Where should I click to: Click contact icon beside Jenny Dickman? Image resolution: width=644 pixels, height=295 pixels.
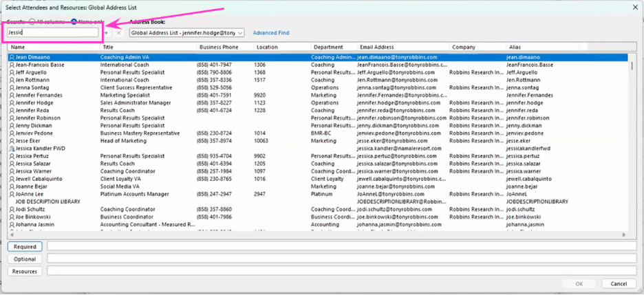point(12,126)
